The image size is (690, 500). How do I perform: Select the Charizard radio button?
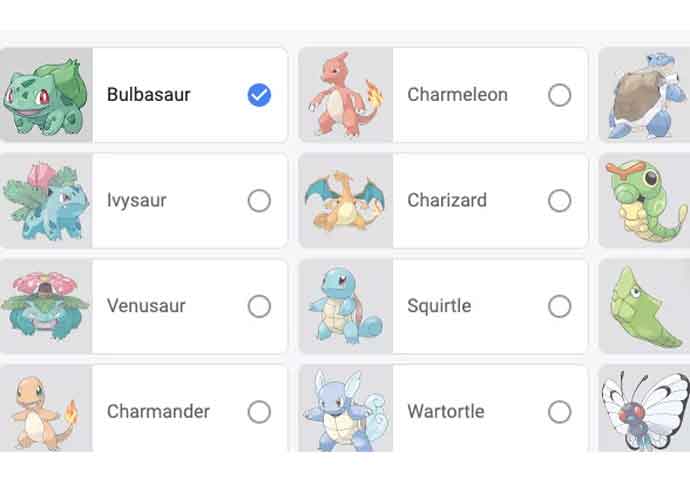click(560, 201)
